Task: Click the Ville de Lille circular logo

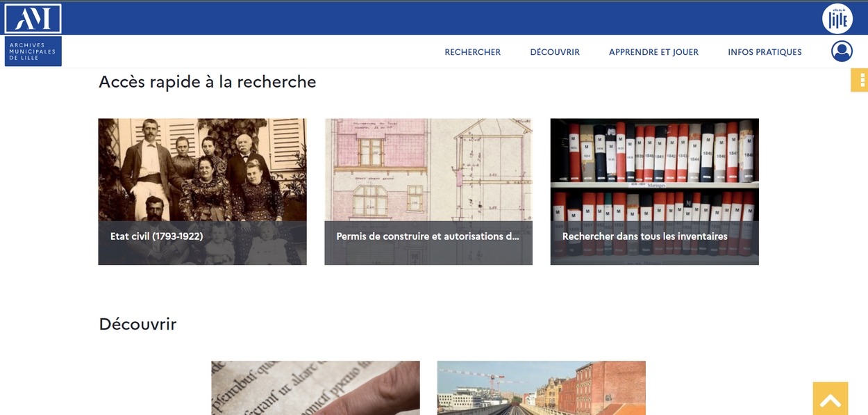Action: click(837, 18)
